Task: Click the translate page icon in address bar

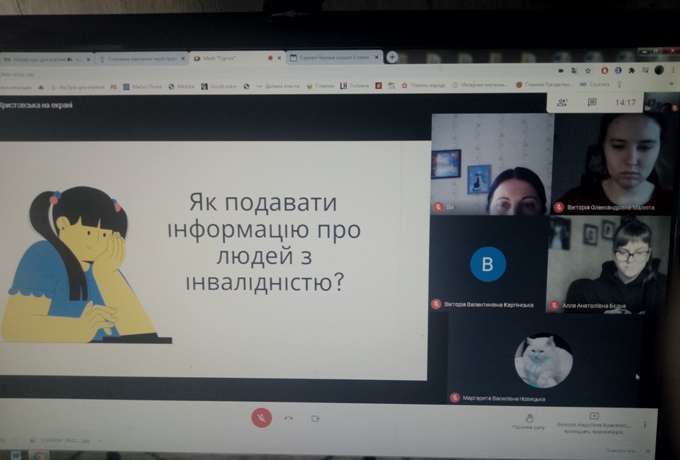Action: pos(574,70)
